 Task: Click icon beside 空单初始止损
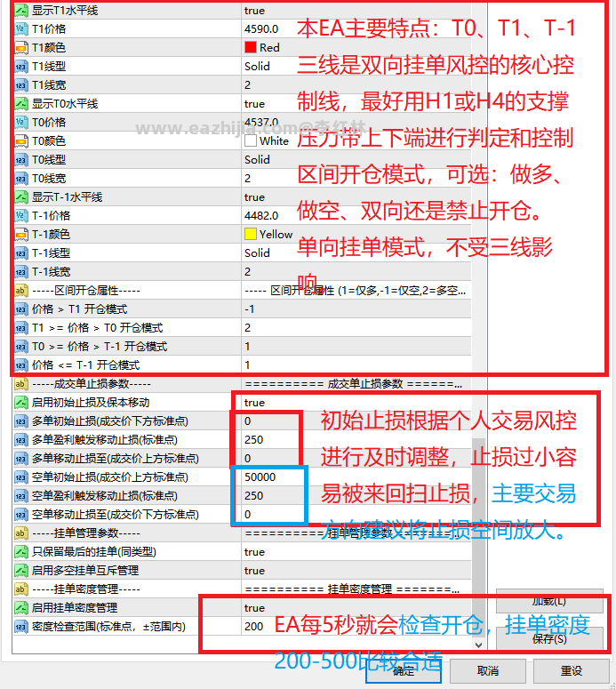(21, 477)
